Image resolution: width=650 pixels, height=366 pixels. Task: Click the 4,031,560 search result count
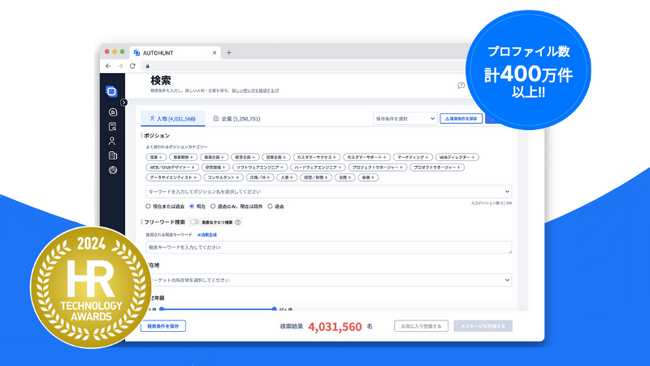coord(335,327)
